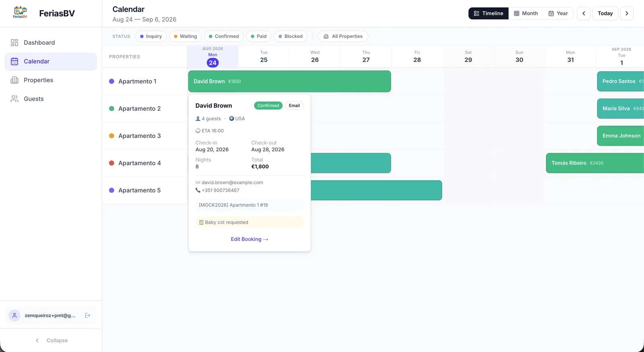Open Emma Johnson booking bar
Screen dimensions: 644x352
pos(620,136)
